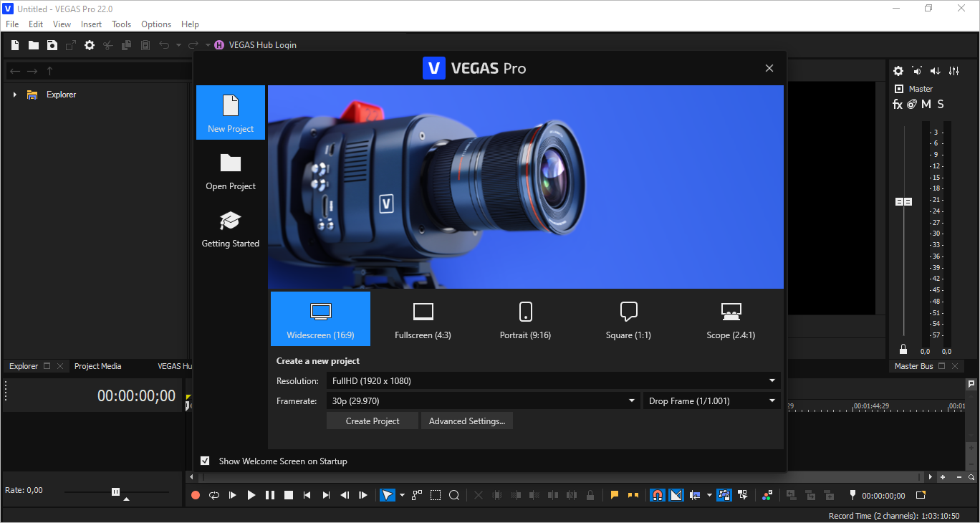Uncheck Show Welcome Screen on Startup

[206, 461]
